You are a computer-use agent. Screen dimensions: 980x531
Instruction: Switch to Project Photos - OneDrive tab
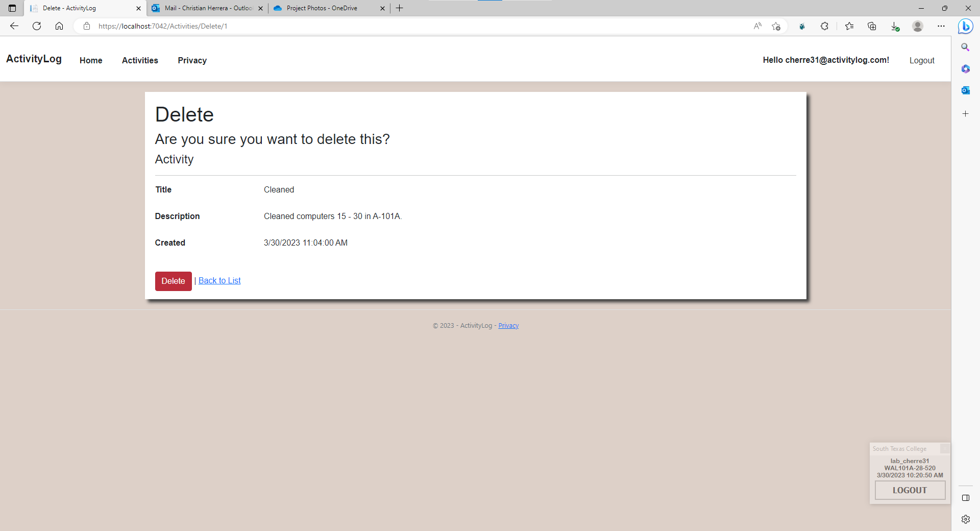pos(329,8)
